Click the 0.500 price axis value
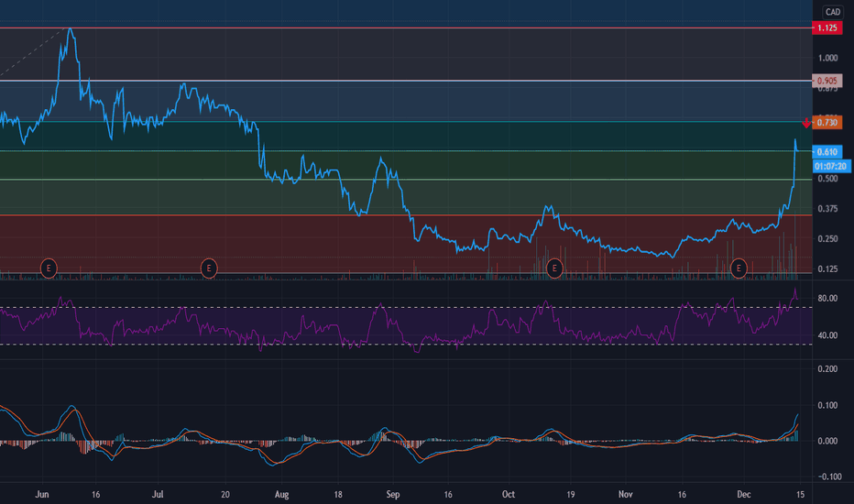 click(x=827, y=179)
